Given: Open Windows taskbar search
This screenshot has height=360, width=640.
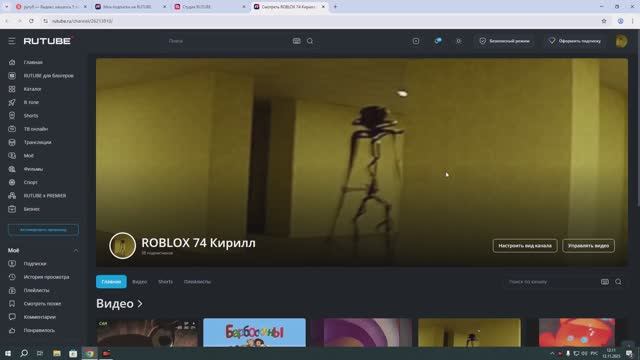Looking at the screenshot, I should pos(24,353).
